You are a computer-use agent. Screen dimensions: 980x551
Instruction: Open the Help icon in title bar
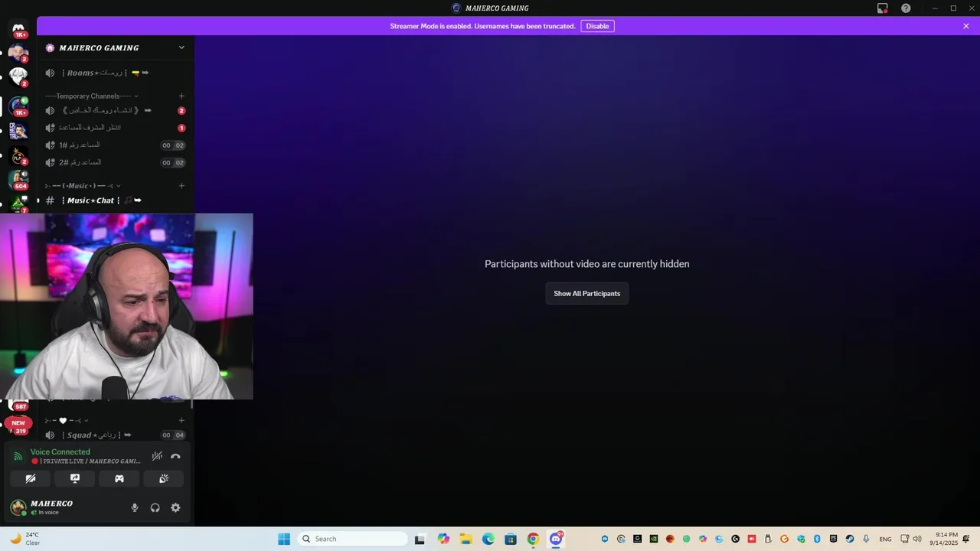(906, 8)
